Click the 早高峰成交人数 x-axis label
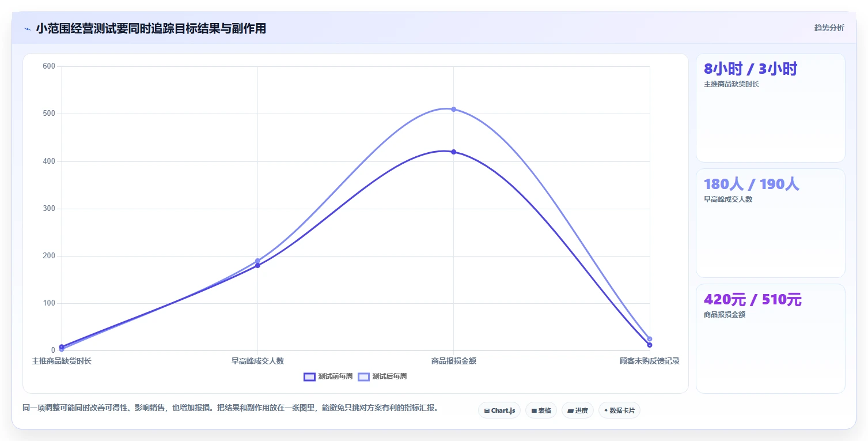This screenshot has height=441, width=868. click(257, 361)
